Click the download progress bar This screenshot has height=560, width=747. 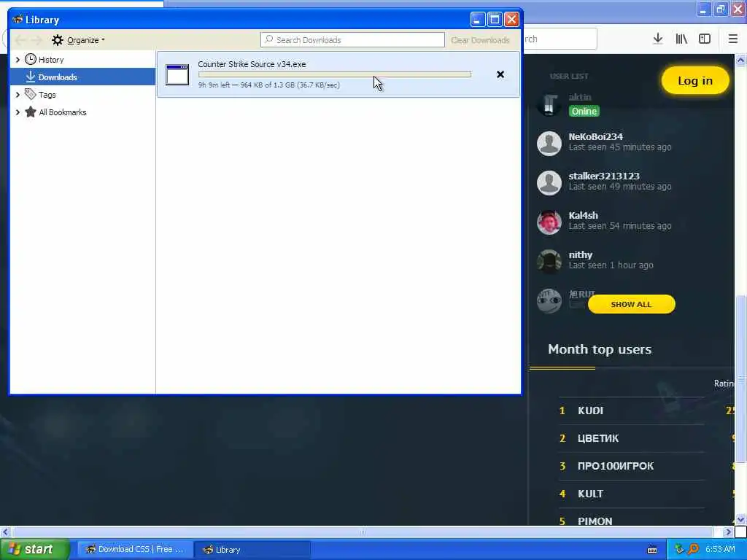pyautogui.click(x=335, y=74)
